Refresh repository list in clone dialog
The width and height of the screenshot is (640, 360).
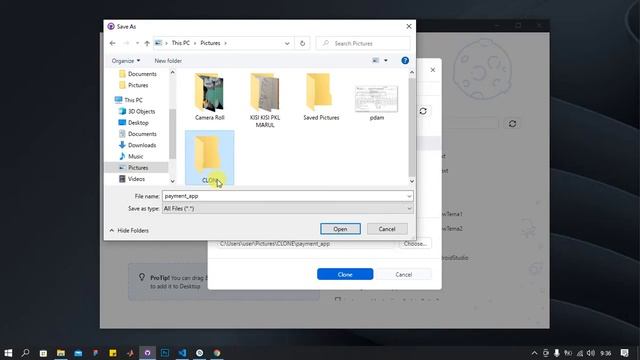(423, 111)
